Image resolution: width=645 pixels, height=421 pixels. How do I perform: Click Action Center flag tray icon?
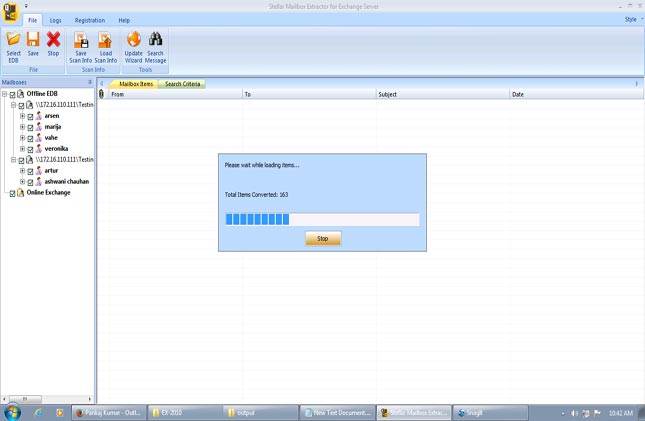(597, 413)
